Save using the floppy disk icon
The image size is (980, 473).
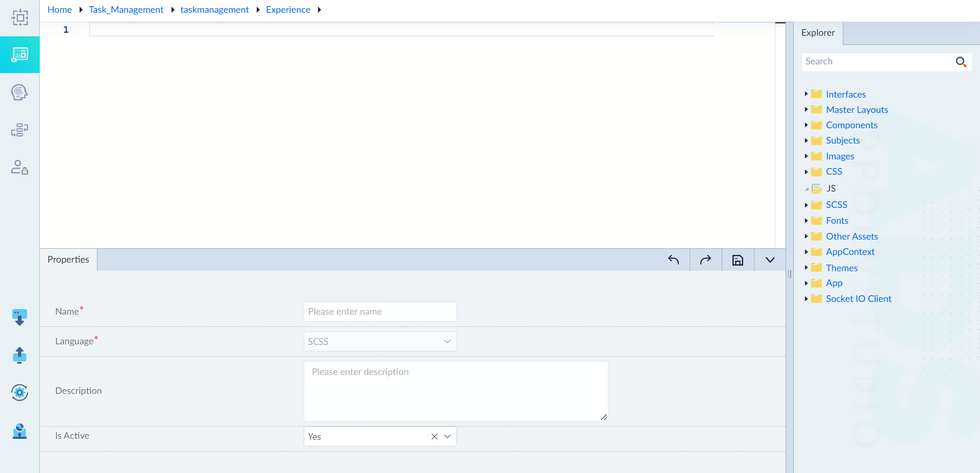(x=738, y=260)
